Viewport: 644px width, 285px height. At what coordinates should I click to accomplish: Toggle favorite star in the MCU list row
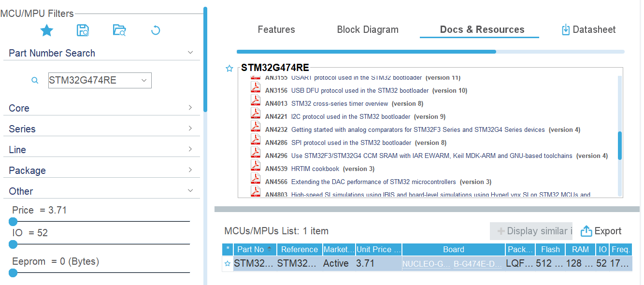(x=228, y=264)
